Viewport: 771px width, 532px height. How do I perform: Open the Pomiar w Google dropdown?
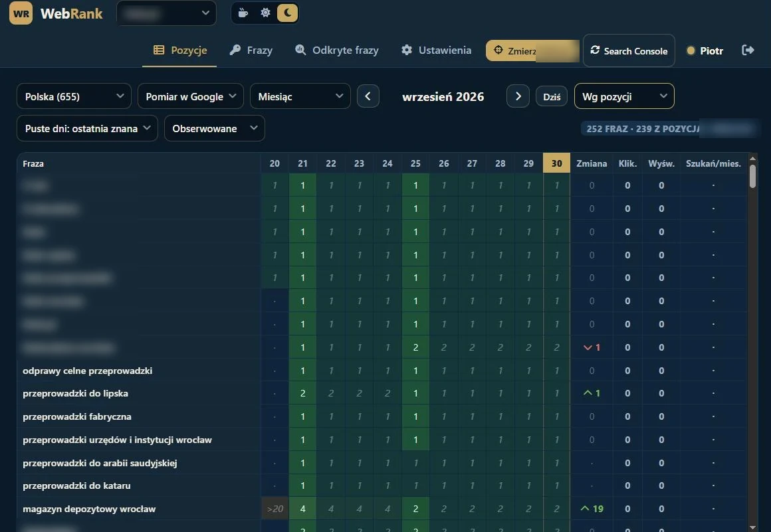point(191,96)
